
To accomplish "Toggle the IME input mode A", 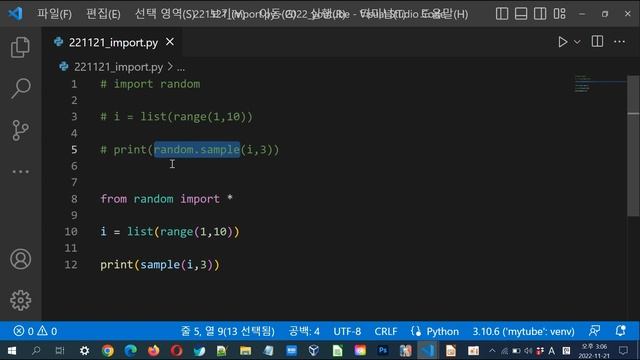I will [551, 351].
